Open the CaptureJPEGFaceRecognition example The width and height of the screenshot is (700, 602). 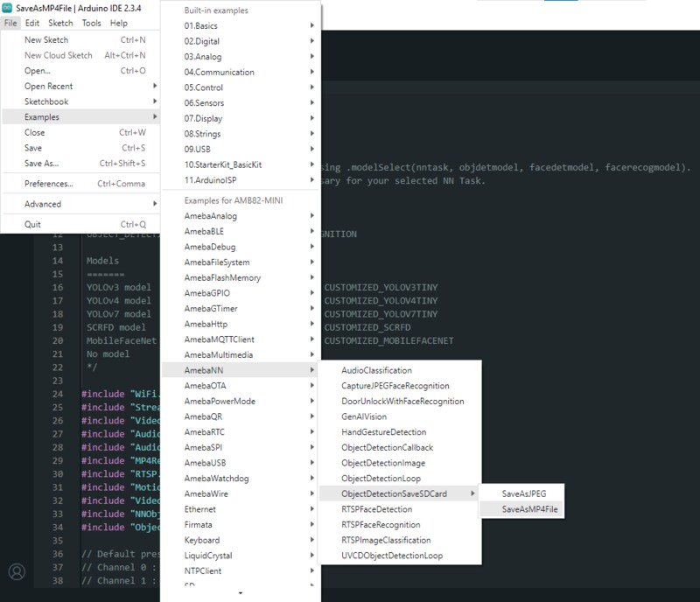point(400,386)
